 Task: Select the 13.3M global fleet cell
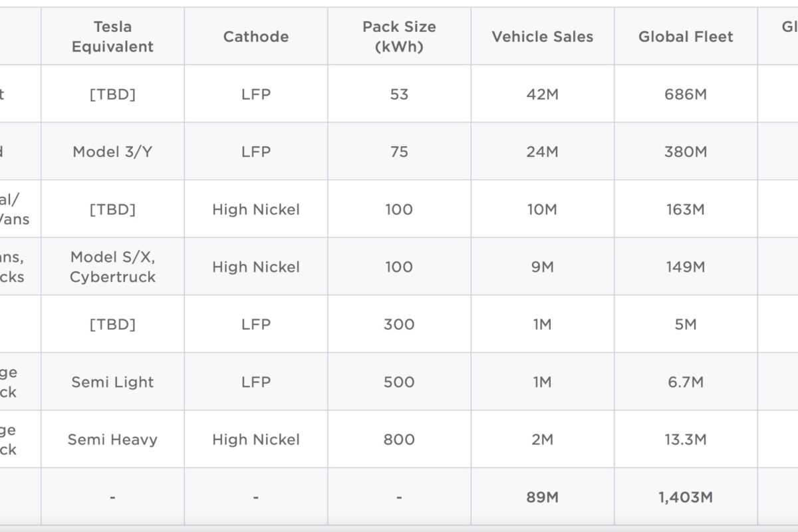(x=686, y=440)
